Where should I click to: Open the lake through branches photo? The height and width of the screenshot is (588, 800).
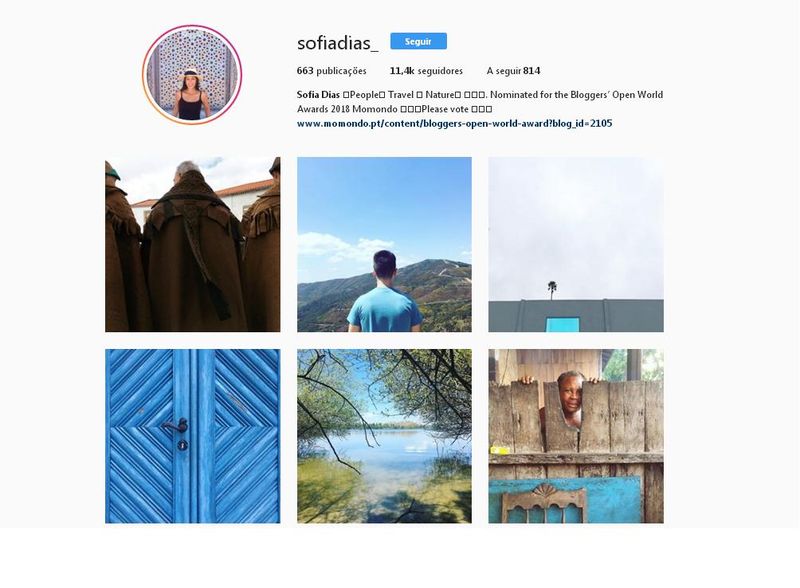384,436
